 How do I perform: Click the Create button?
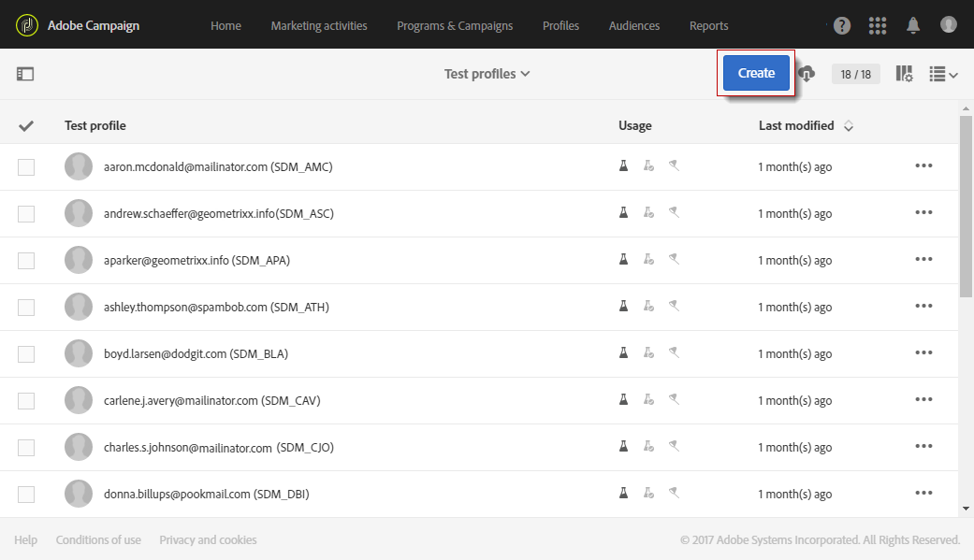point(756,73)
